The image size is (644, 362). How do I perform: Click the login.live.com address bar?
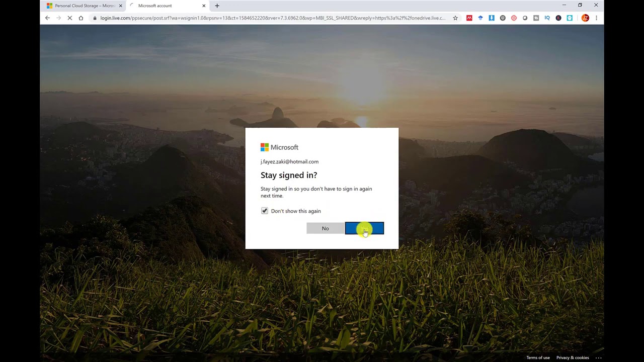click(x=273, y=18)
